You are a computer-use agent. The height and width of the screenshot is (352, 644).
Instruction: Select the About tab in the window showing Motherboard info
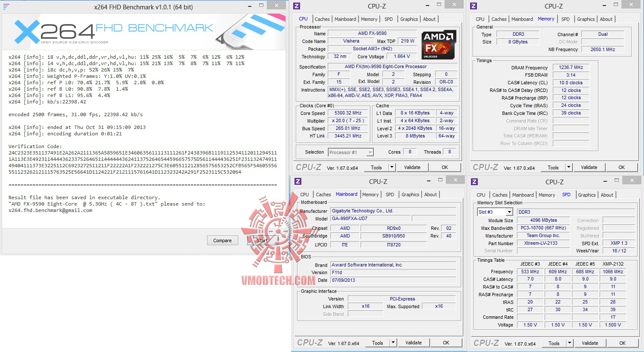430,195
